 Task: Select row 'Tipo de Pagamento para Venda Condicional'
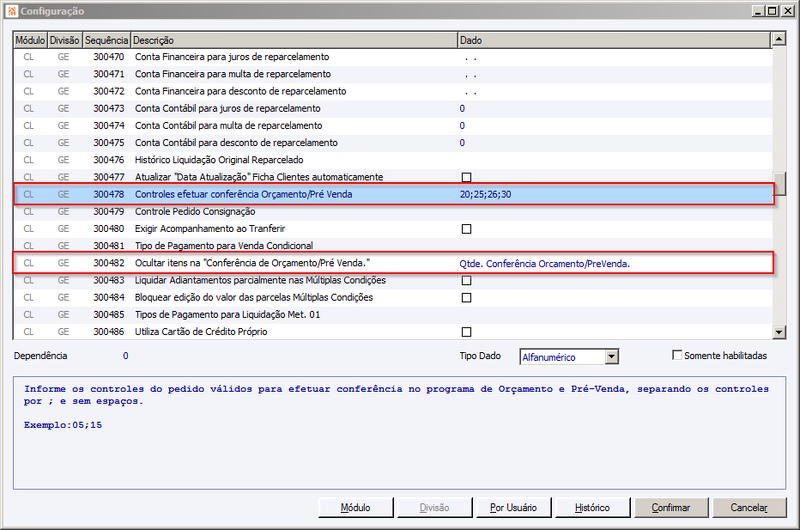392,246
